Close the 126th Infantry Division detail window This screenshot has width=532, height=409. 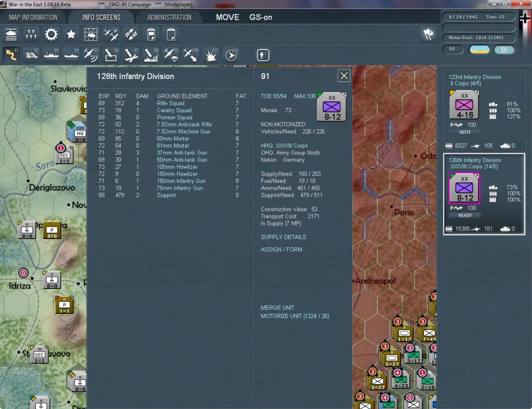point(344,76)
